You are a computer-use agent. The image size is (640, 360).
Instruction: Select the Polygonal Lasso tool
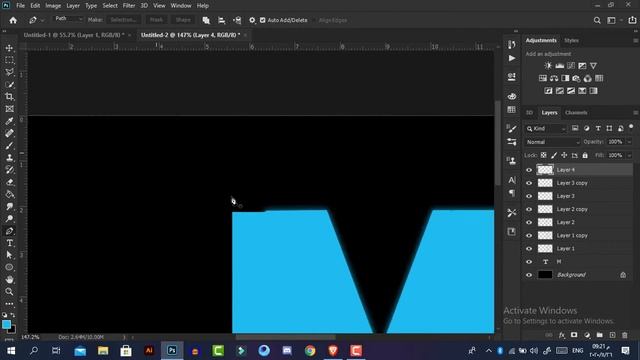click(9, 72)
